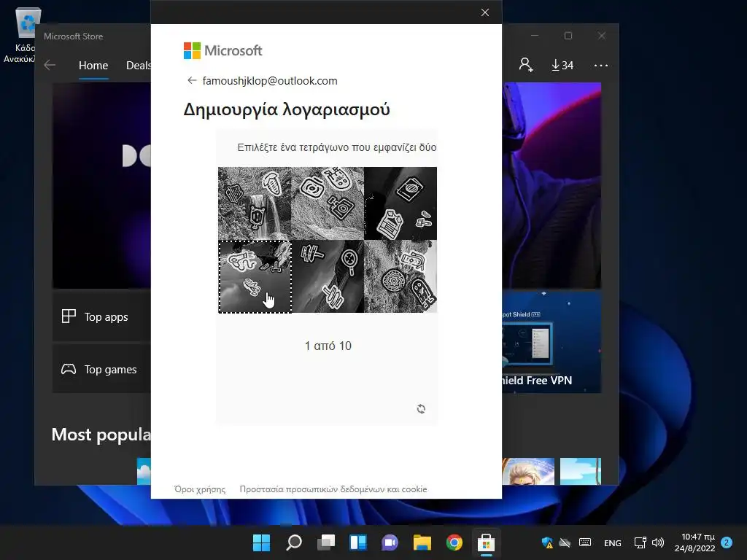Go back in Microsoft Store window
Image resolution: width=747 pixels, height=560 pixels.
point(50,65)
